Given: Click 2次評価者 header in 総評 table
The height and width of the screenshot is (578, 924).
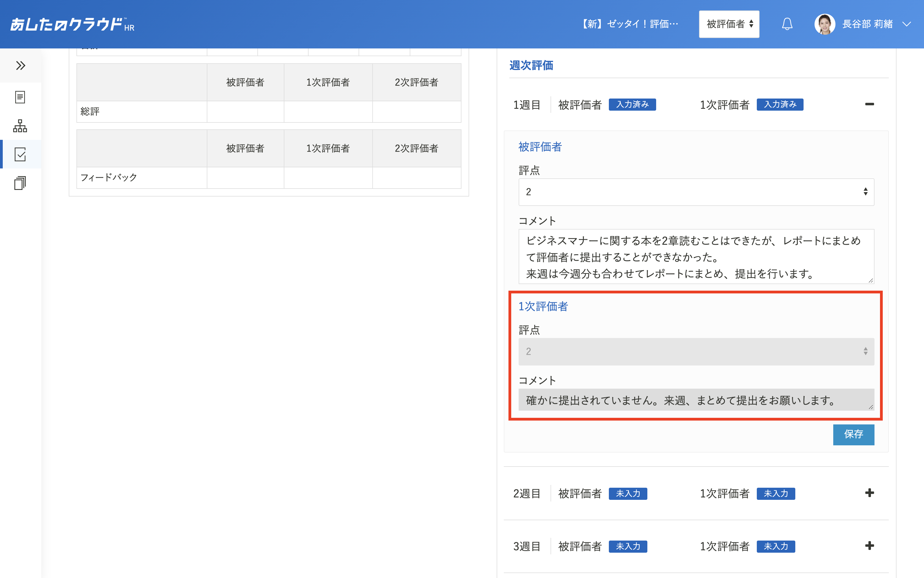Looking at the screenshot, I should [x=417, y=82].
